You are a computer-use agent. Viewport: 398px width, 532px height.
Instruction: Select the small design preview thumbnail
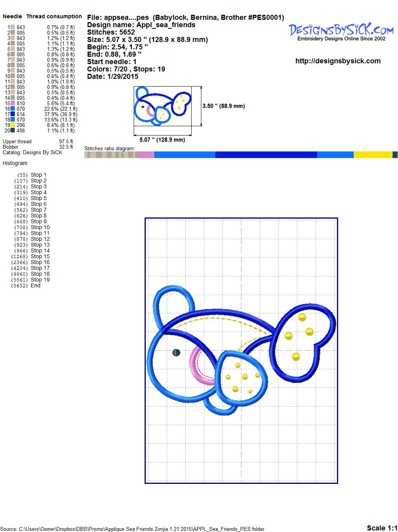click(x=163, y=106)
